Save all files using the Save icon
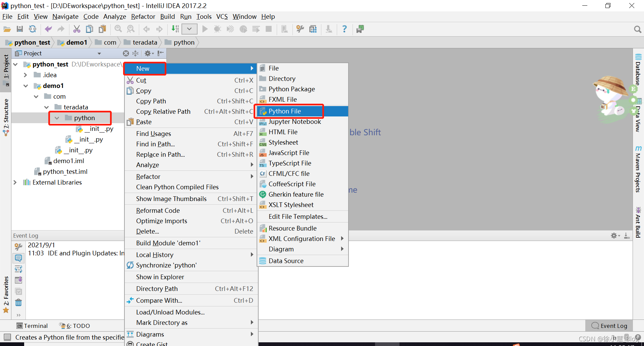Image resolution: width=644 pixels, height=346 pixels. [20, 29]
